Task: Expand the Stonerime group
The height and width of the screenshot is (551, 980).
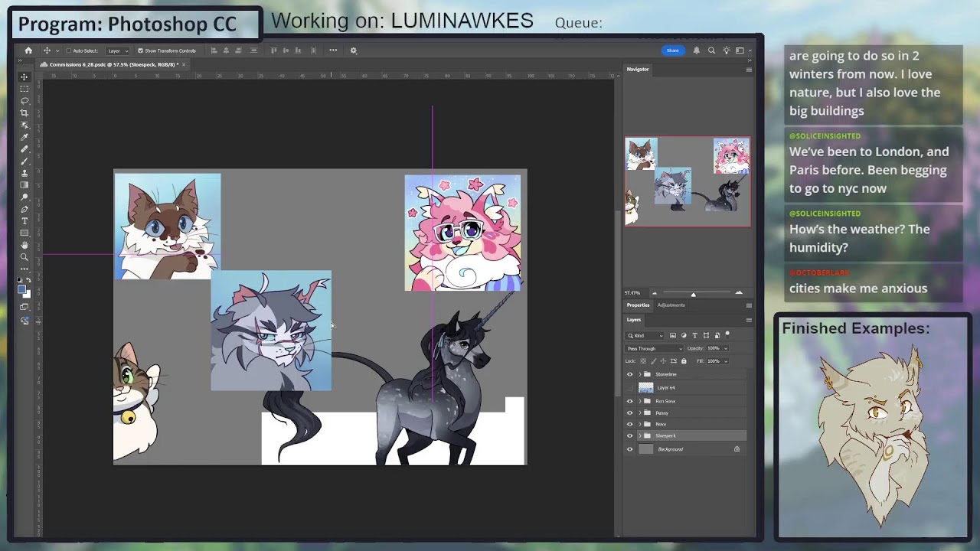Action: point(640,374)
